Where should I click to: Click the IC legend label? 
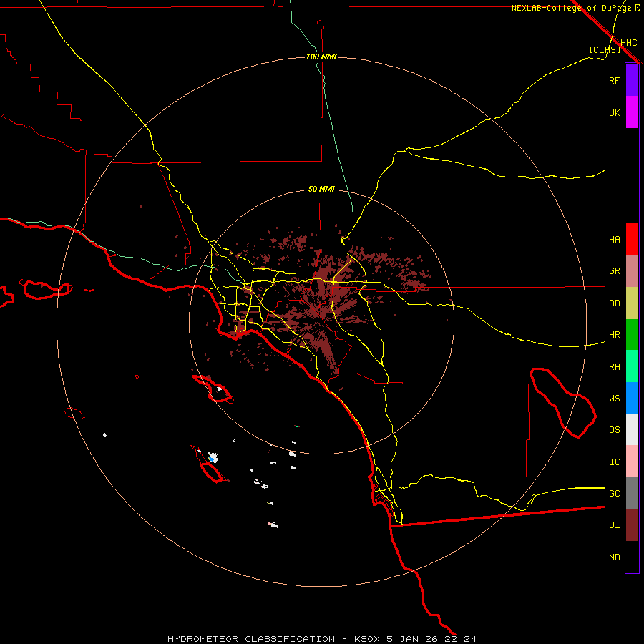(x=614, y=462)
